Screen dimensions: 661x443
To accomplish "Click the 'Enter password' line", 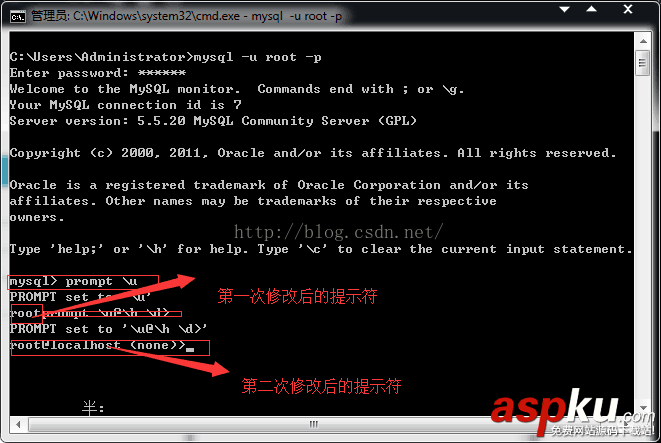I will [97, 73].
